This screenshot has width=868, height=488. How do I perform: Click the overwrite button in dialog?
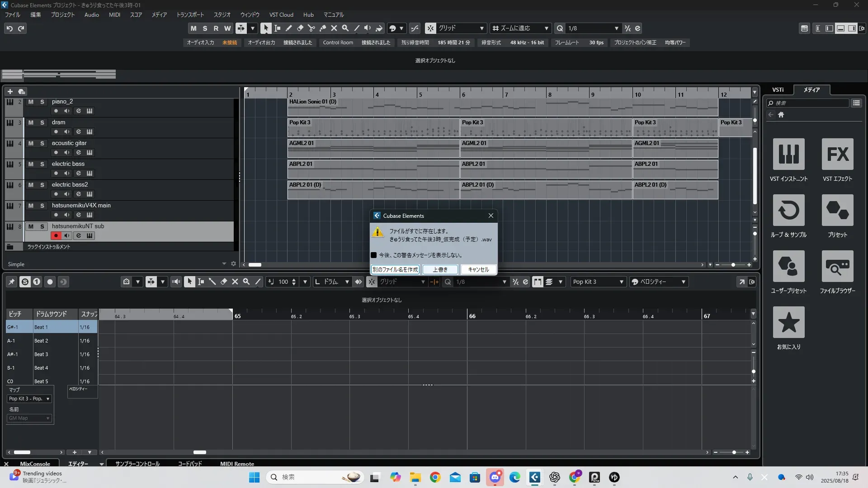pyautogui.click(x=440, y=270)
